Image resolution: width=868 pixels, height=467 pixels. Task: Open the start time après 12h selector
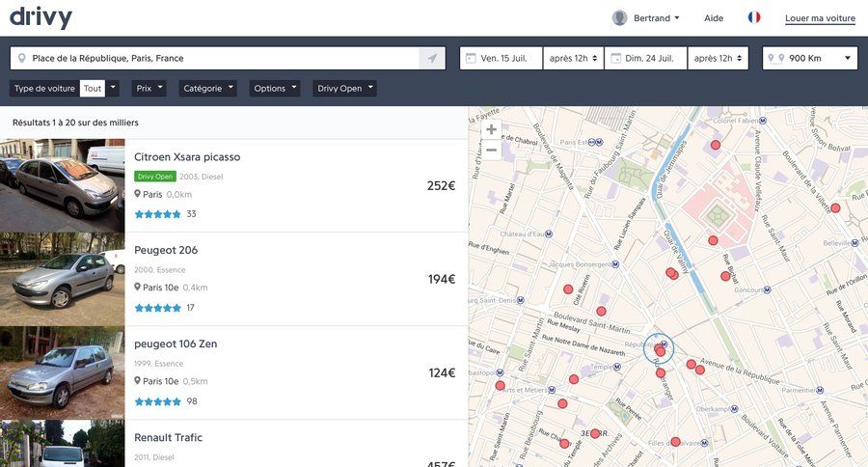click(574, 58)
